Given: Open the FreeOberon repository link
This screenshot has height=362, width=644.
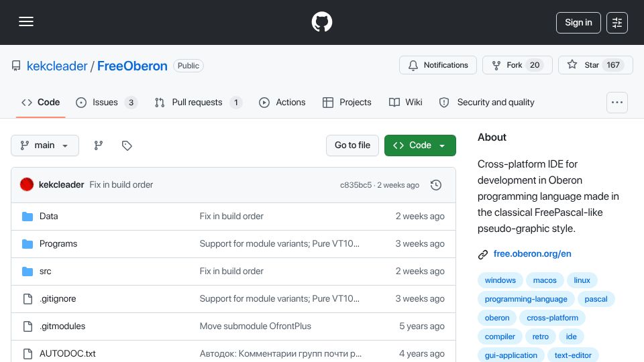Looking at the screenshot, I should (132, 66).
